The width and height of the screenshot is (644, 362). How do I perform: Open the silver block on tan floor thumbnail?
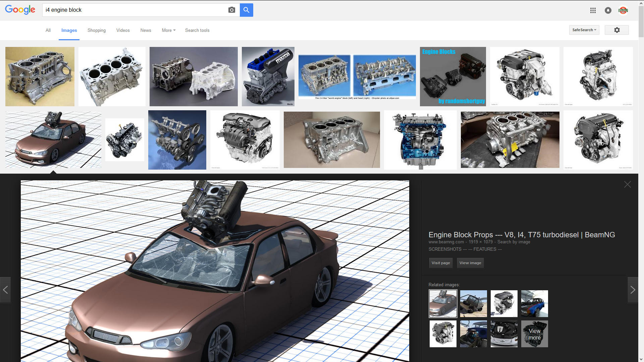(332, 140)
